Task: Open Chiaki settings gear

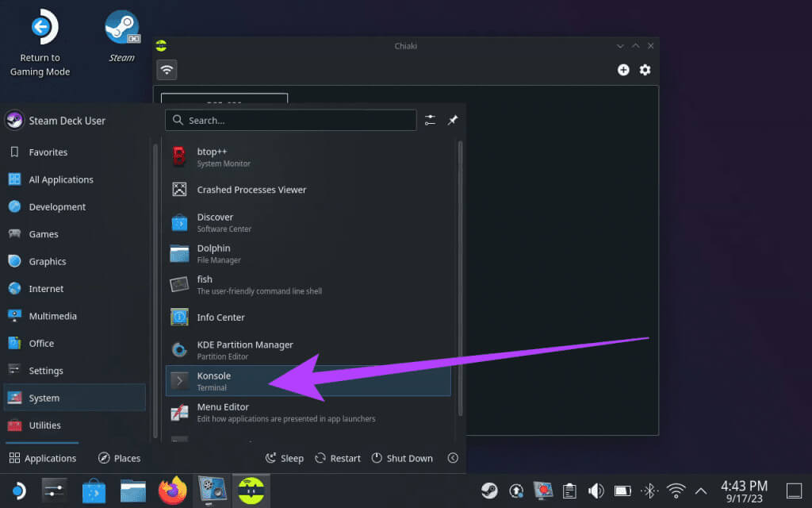Action: 645,70
